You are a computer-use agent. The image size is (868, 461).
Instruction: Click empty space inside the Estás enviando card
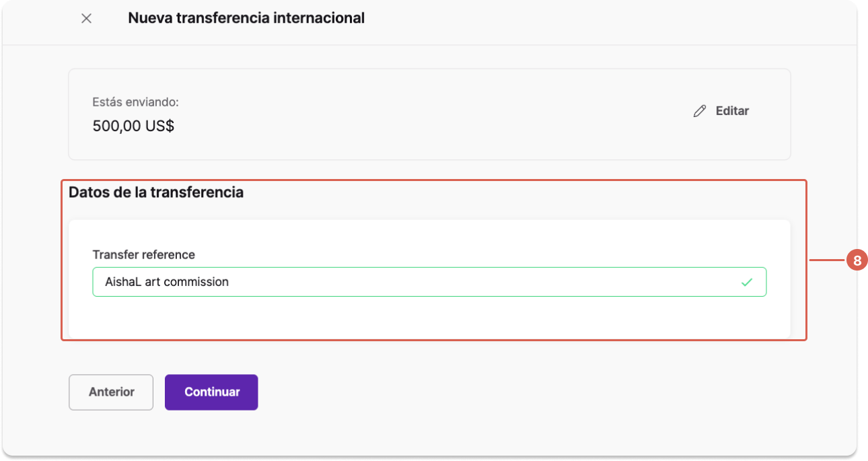pos(431,114)
